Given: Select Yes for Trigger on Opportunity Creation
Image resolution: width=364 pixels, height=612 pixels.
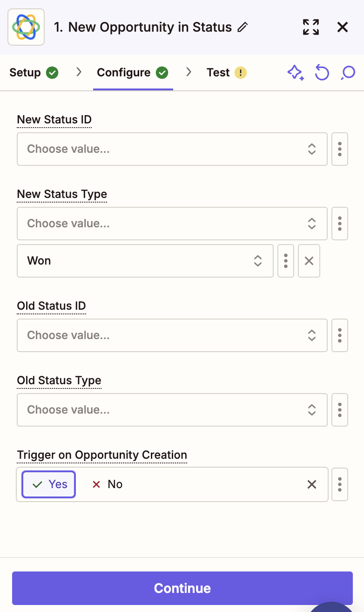Looking at the screenshot, I should coord(49,484).
